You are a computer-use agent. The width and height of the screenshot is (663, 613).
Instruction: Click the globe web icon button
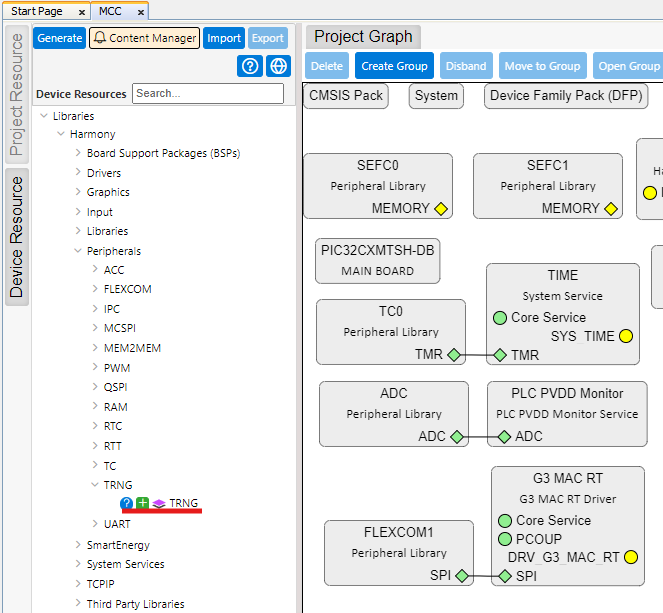278,66
